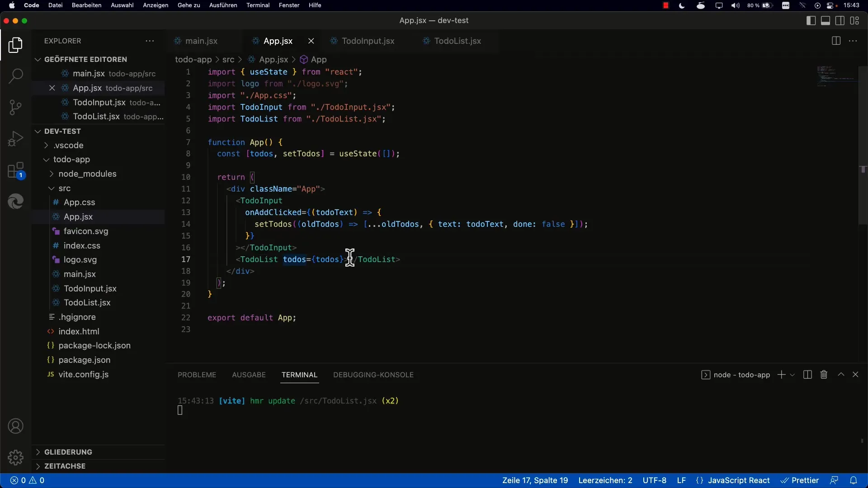Open the Extensions view with update badge
Screen dimensions: 868x488
[15, 171]
